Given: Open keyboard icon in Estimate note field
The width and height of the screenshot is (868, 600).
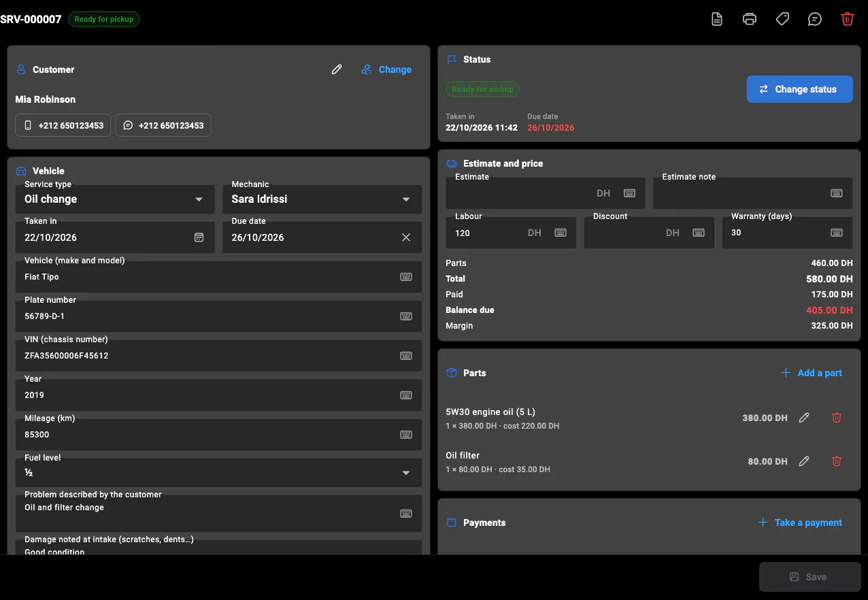Looking at the screenshot, I should tap(837, 193).
